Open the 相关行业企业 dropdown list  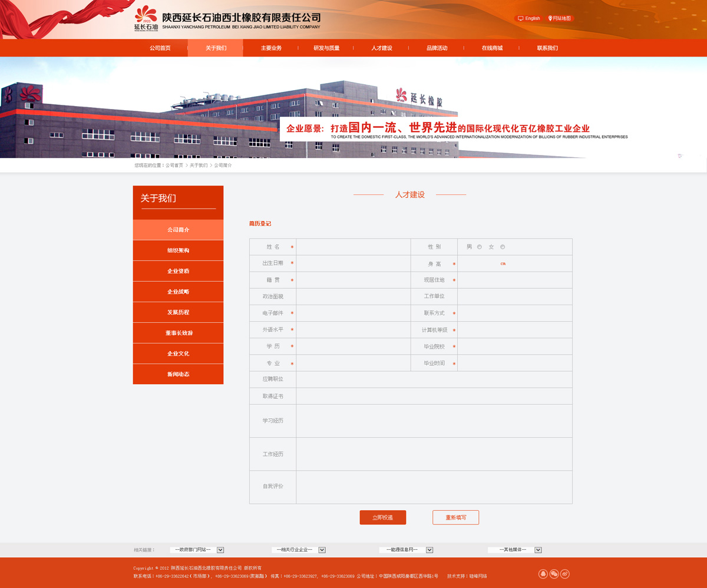(x=322, y=550)
